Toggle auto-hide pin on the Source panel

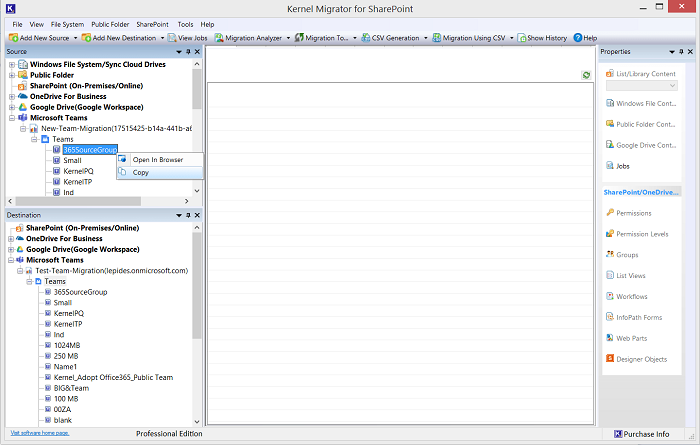pos(187,51)
